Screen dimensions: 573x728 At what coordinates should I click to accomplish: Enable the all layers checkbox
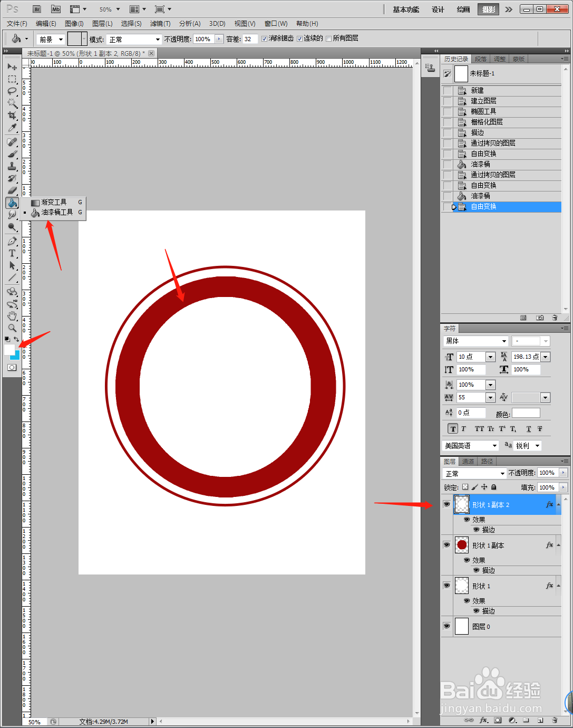pyautogui.click(x=329, y=39)
